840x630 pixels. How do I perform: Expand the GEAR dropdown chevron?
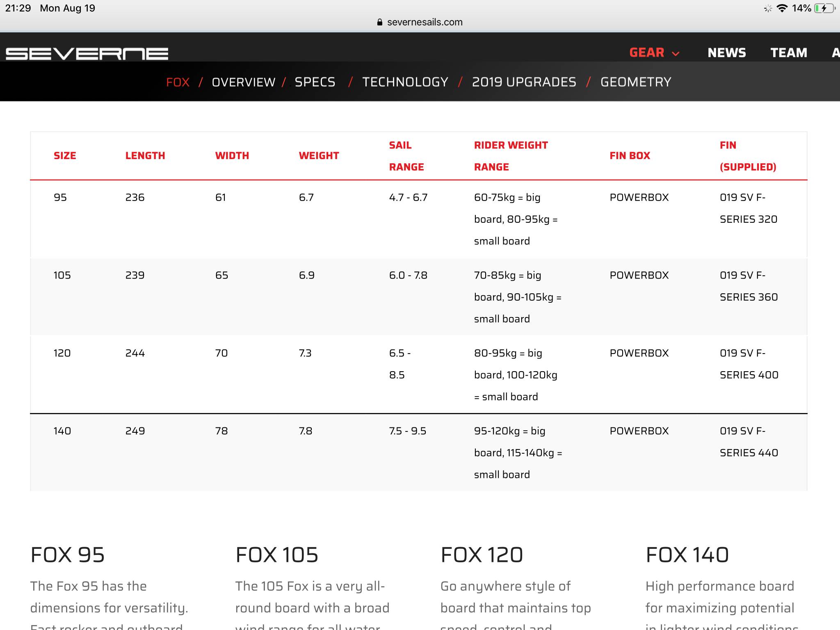(x=676, y=54)
